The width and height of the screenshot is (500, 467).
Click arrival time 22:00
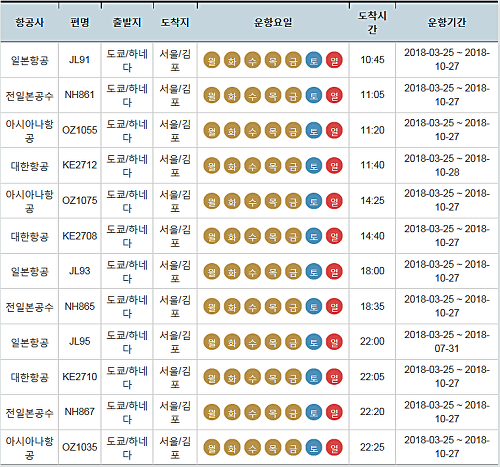(x=372, y=341)
